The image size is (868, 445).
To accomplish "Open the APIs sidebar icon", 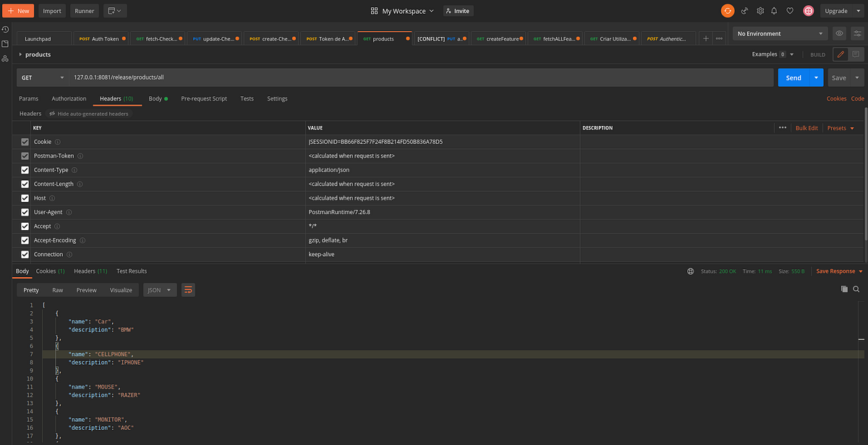I will [6, 57].
